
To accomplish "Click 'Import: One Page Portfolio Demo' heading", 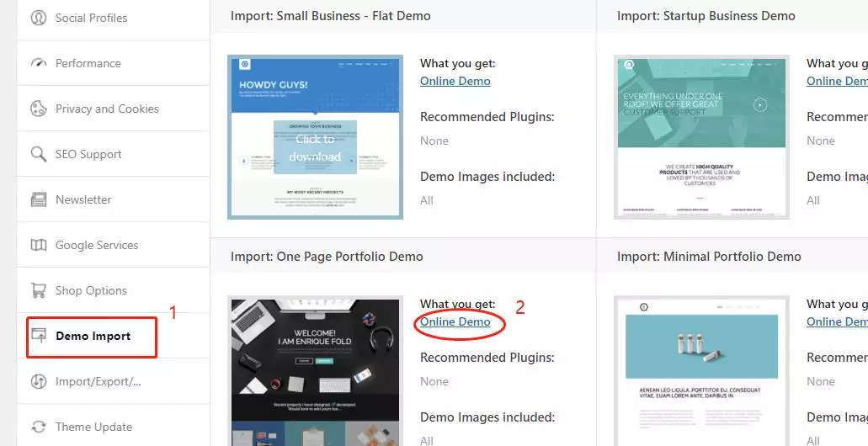I will click(x=327, y=257).
